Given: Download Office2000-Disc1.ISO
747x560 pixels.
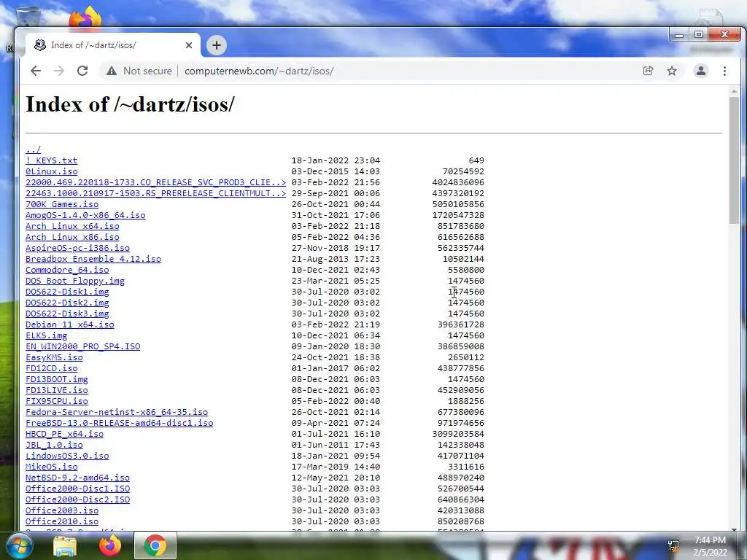Looking at the screenshot, I should tap(77, 489).
